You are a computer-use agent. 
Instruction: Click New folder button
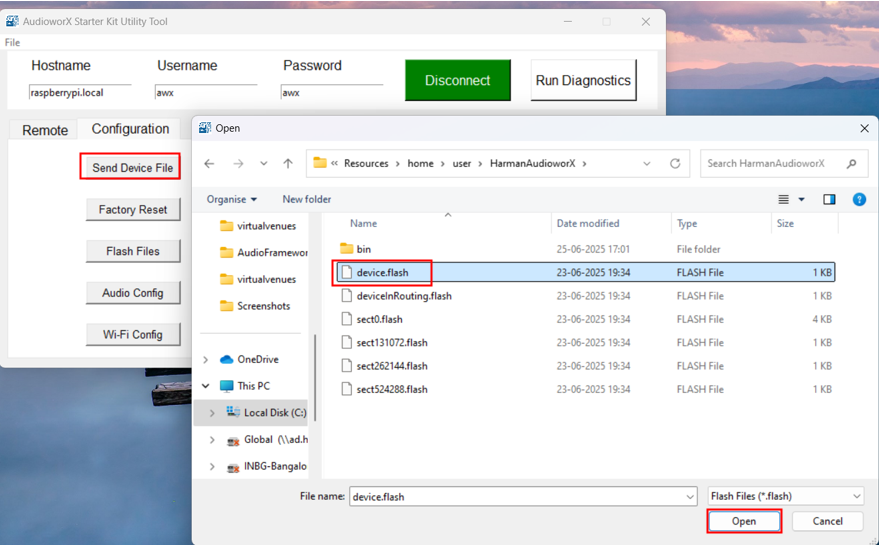(x=307, y=200)
